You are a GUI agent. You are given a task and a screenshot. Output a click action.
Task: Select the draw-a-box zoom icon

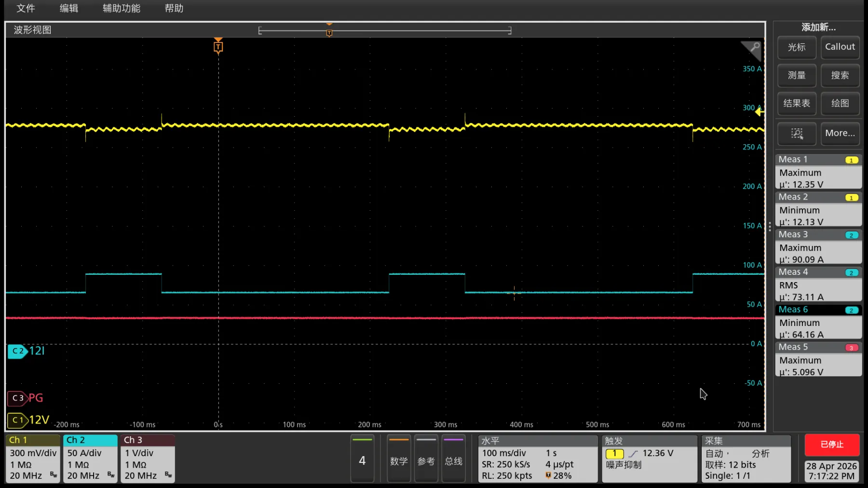click(797, 134)
